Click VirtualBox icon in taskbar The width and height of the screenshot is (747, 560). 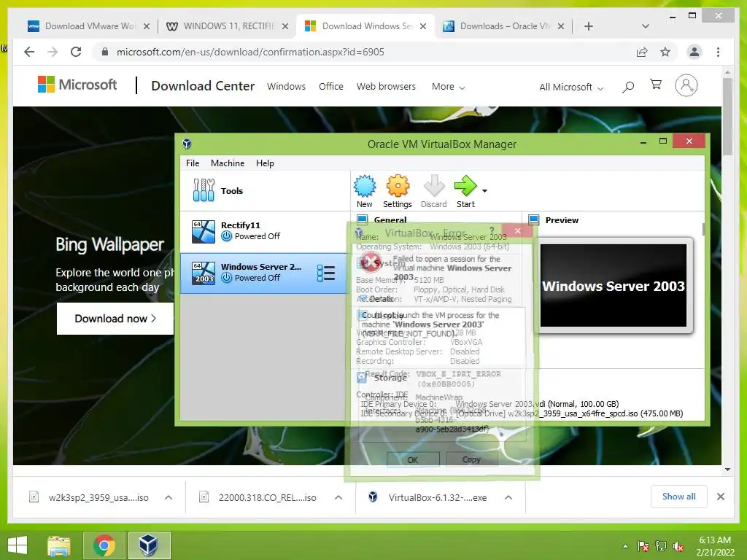(149, 545)
